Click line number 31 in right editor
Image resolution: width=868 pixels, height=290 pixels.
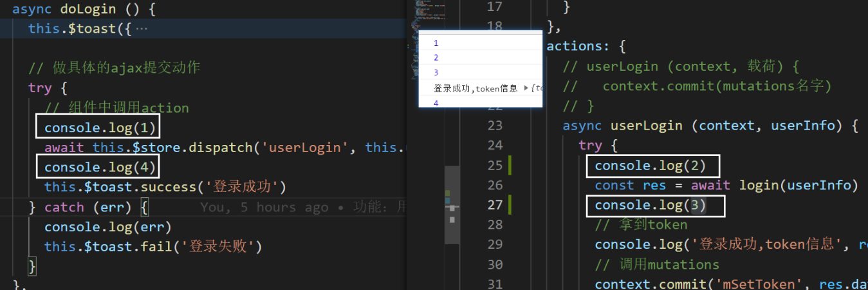[x=494, y=284]
